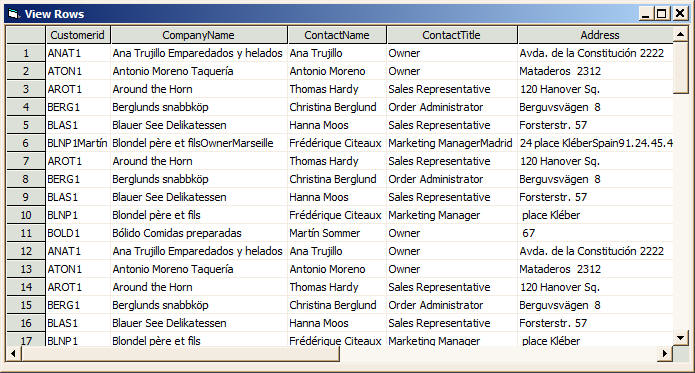Click Blondel père et filsOwnerMarseille cell
Screen dimensions: 695x373
click(x=199, y=143)
